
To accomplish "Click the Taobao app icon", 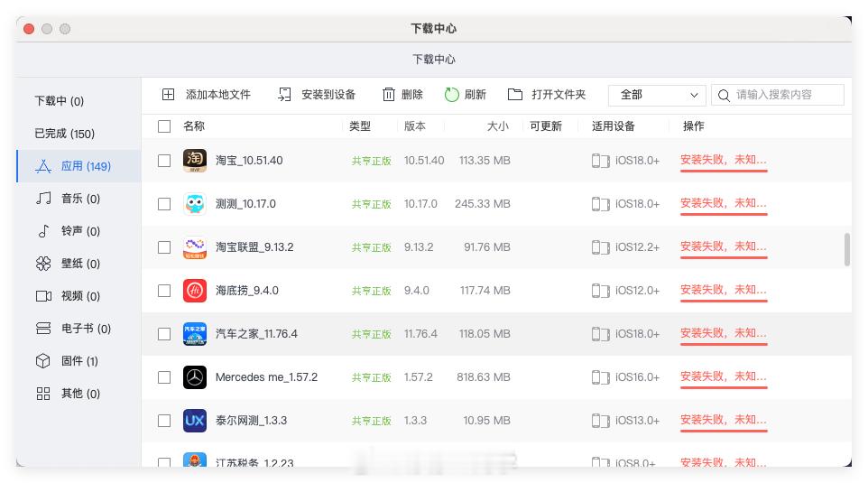I will 195,161.
